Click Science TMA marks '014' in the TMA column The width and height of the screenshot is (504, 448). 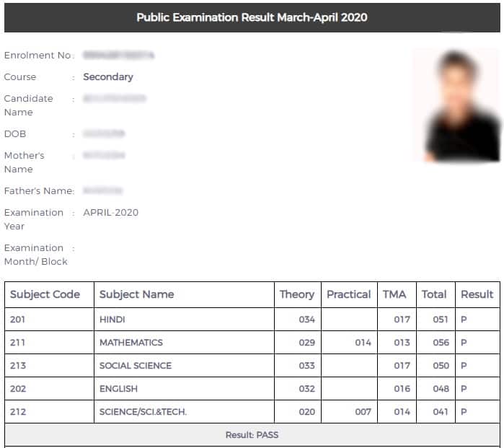[x=402, y=412]
